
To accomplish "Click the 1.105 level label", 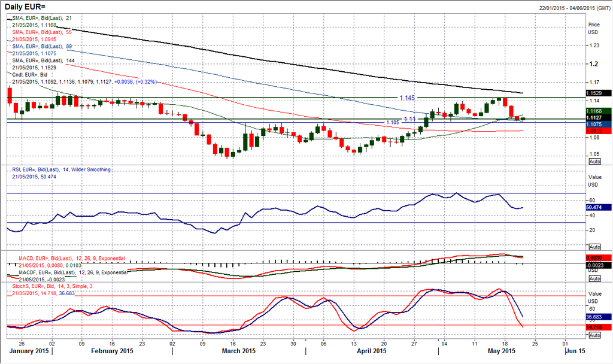I will 393,122.
